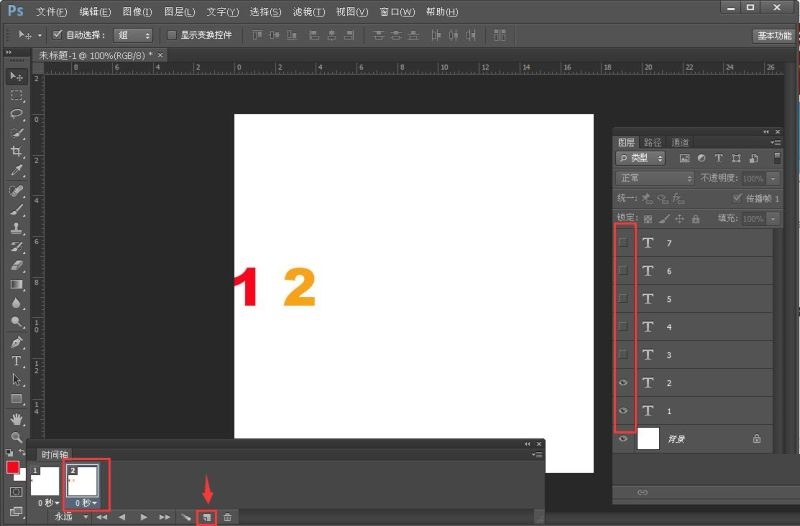The image size is (800, 526).
Task: Select the Zoom tool in the toolbox
Action: click(17, 438)
